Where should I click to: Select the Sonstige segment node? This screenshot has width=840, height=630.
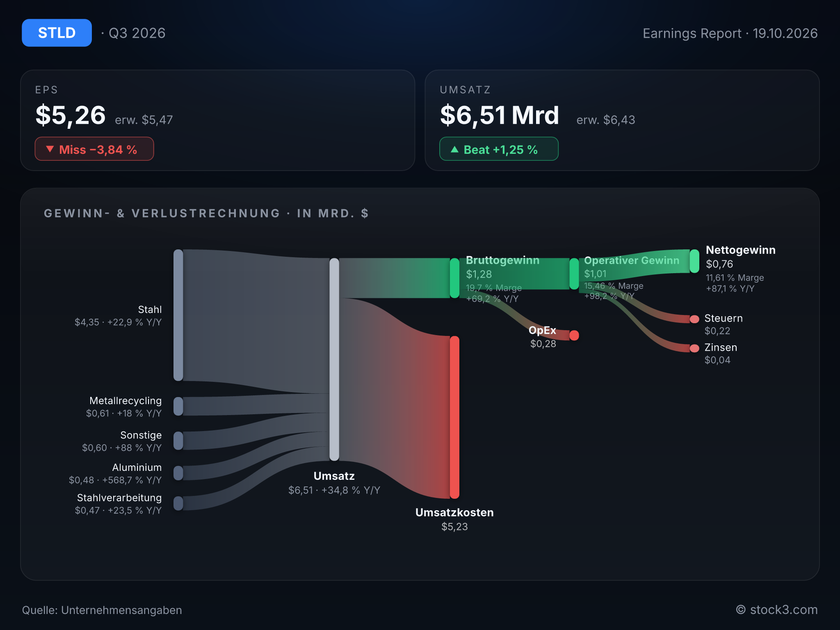coord(178,441)
